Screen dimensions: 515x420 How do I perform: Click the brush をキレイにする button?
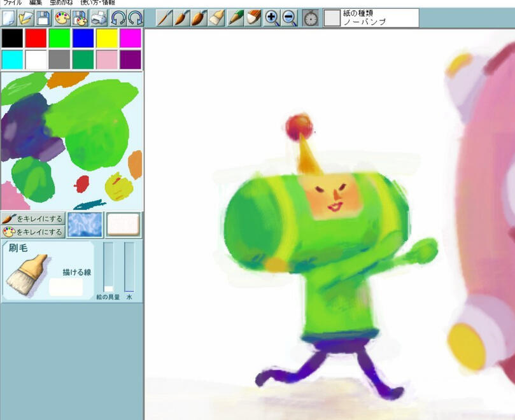33,219
